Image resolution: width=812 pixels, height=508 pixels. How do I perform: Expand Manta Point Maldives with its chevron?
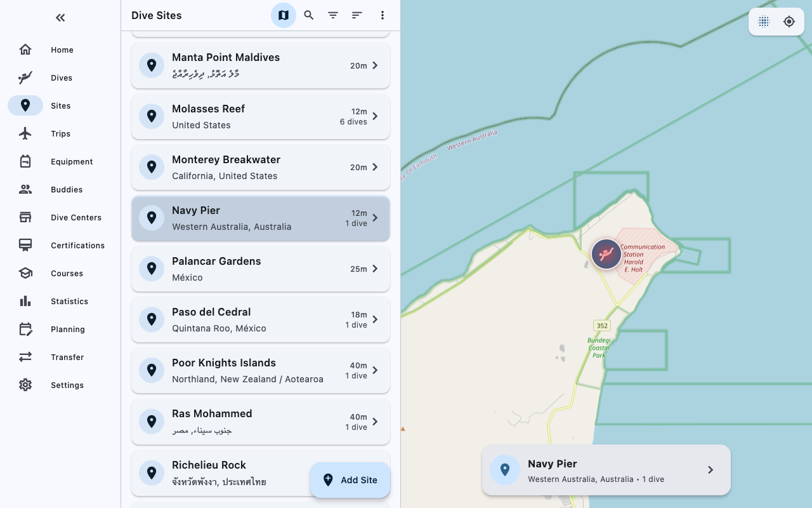[x=375, y=65]
